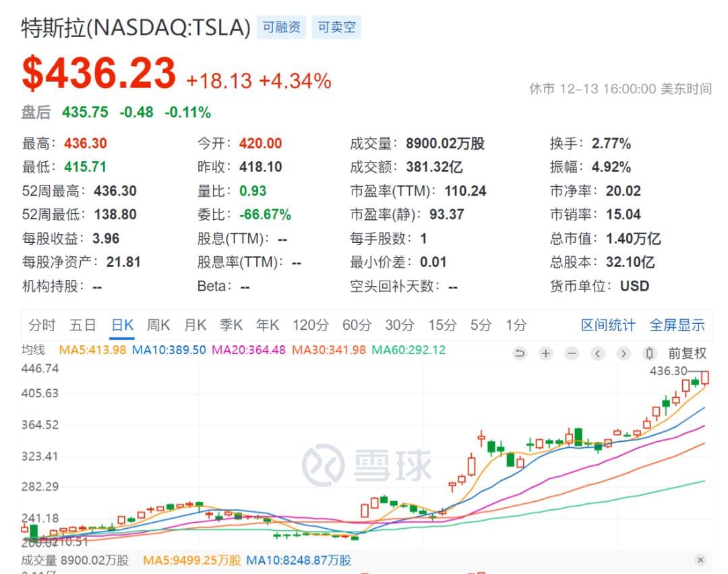Zoom out the chart with minus icon
This screenshot has width=728, height=574.
(x=572, y=353)
